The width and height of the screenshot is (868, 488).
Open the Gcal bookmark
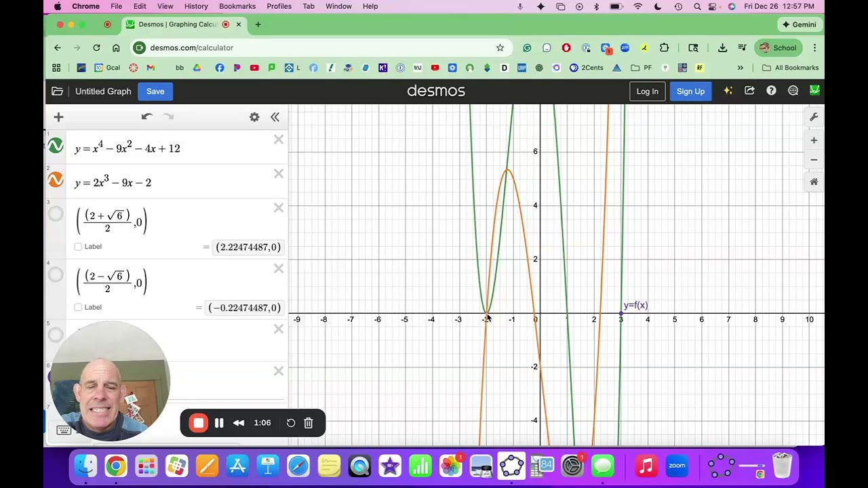pos(107,68)
